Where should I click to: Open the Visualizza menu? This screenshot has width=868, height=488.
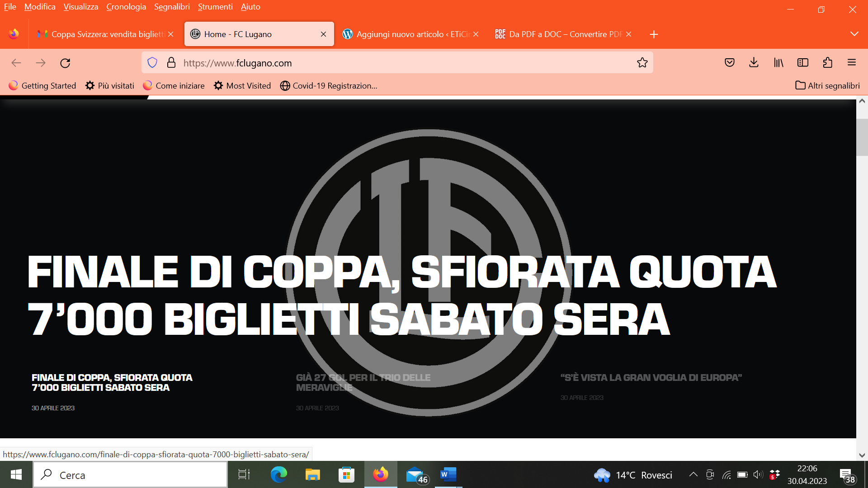click(81, 7)
